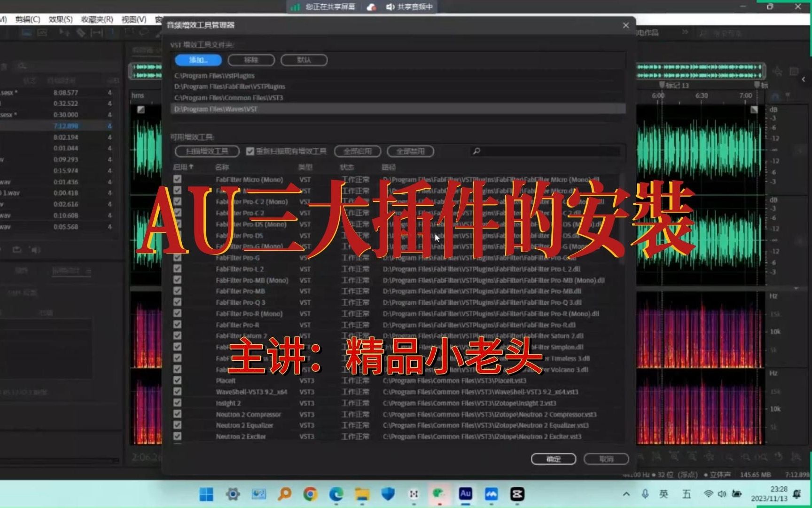Click the 标记 13 timeline marker
This screenshot has height=508, width=812.
coord(674,85)
